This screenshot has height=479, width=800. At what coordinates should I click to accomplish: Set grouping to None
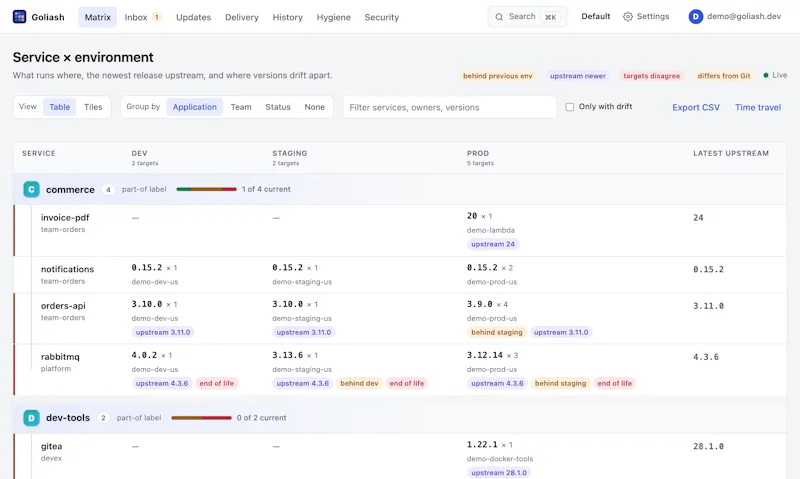(x=314, y=107)
